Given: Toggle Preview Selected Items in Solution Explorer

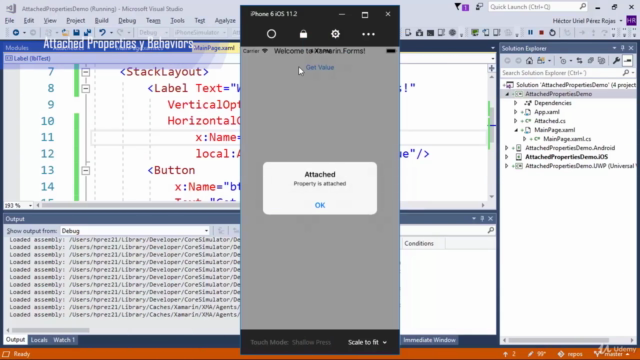Looking at the screenshot, I should (628, 61).
